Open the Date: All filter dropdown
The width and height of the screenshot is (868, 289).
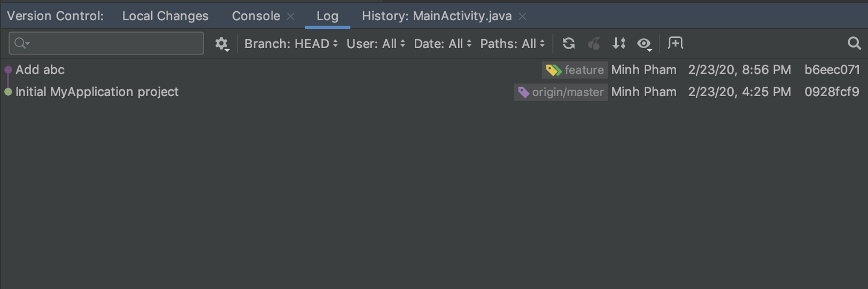[x=443, y=44]
